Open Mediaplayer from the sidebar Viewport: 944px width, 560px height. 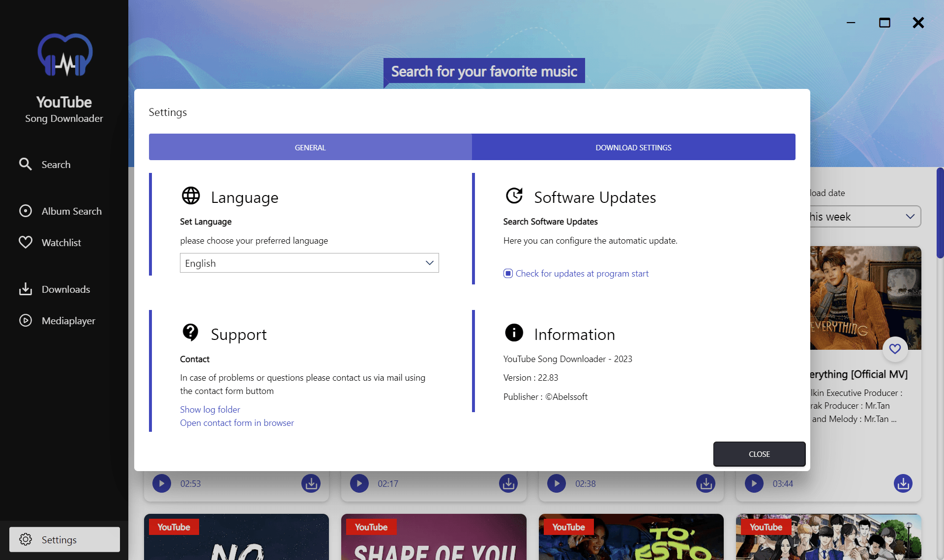point(57,320)
